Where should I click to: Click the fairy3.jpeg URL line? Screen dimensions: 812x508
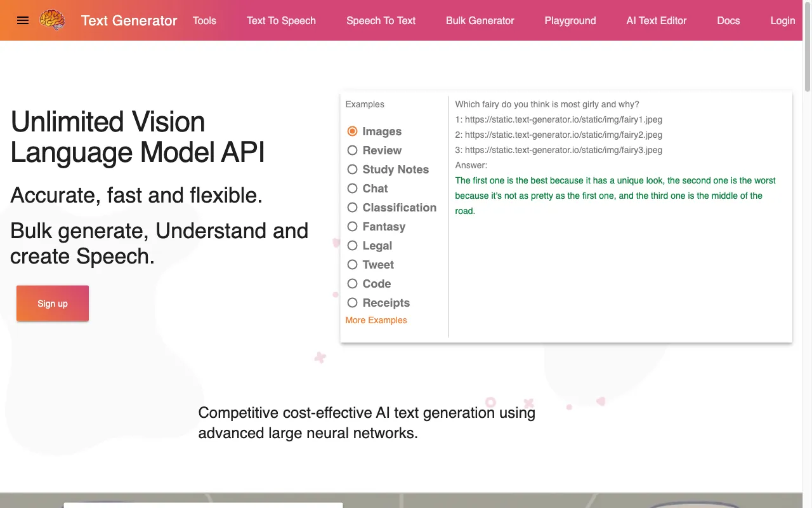pyautogui.click(x=559, y=150)
